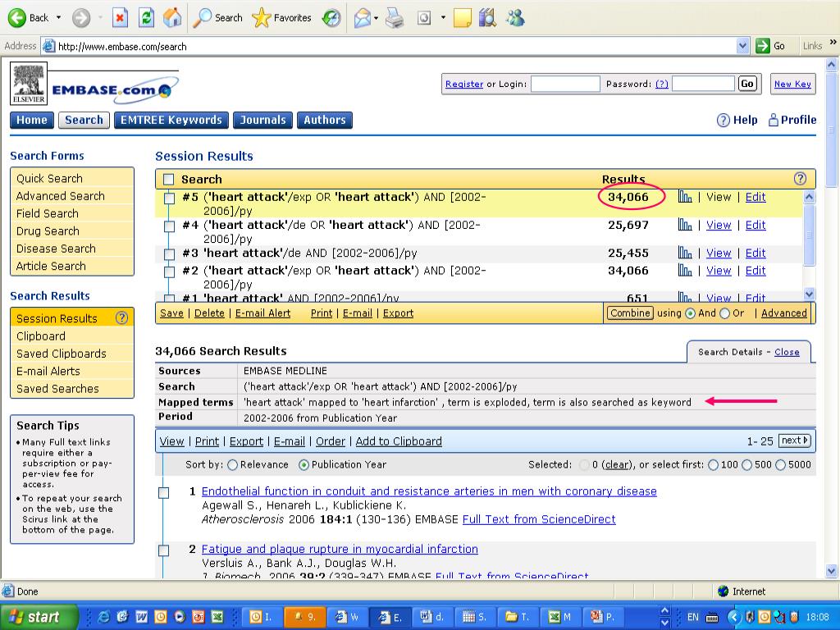
Task: Open Fatigue and plaque rupture article
Action: 340,549
